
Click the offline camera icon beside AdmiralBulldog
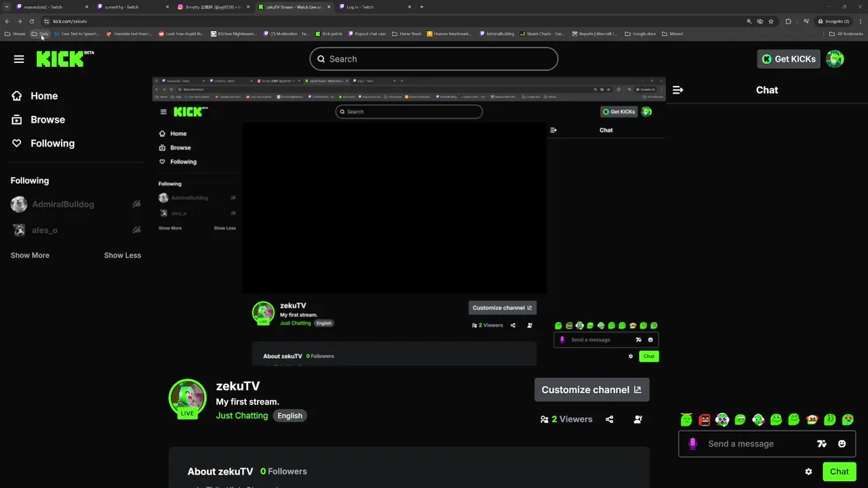point(136,204)
